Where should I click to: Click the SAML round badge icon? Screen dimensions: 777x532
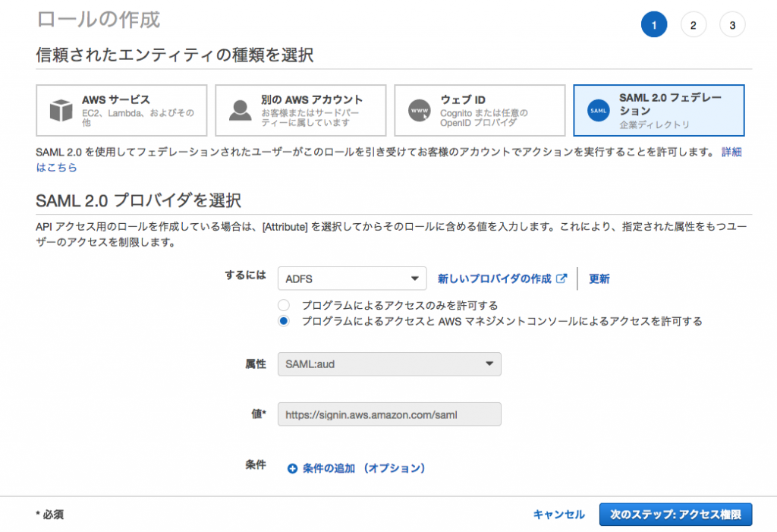(598, 111)
